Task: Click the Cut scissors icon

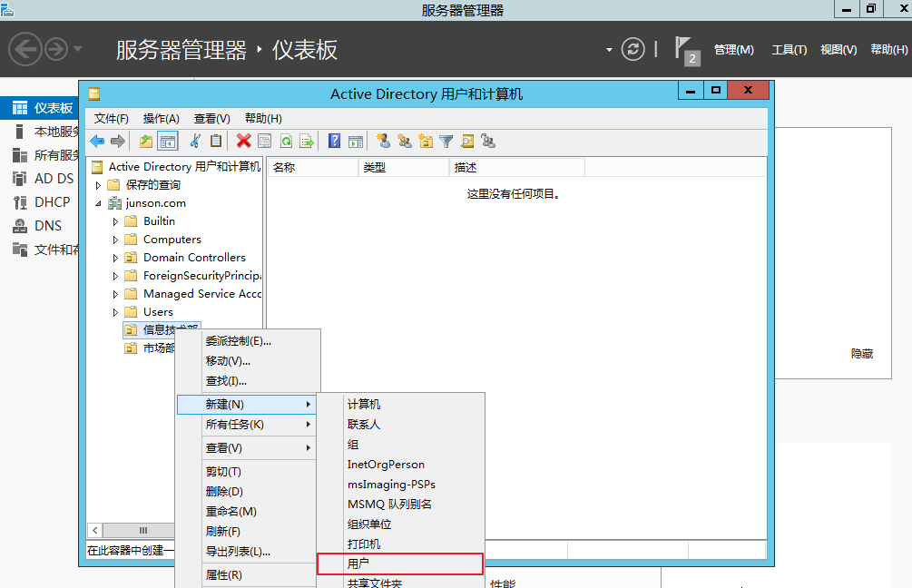Action: tap(195, 141)
